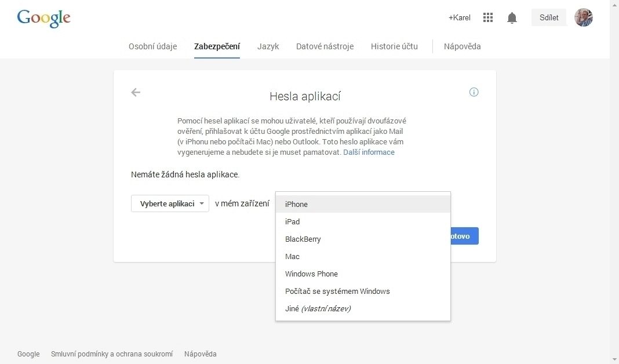Go back with the left arrow
Image resolution: width=619 pixels, height=364 pixels.
pyautogui.click(x=136, y=92)
